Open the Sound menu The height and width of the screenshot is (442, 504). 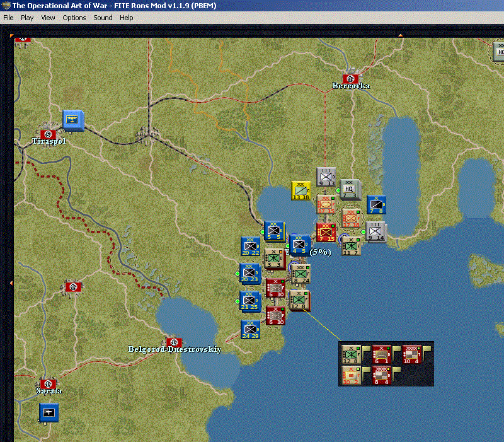(103, 18)
